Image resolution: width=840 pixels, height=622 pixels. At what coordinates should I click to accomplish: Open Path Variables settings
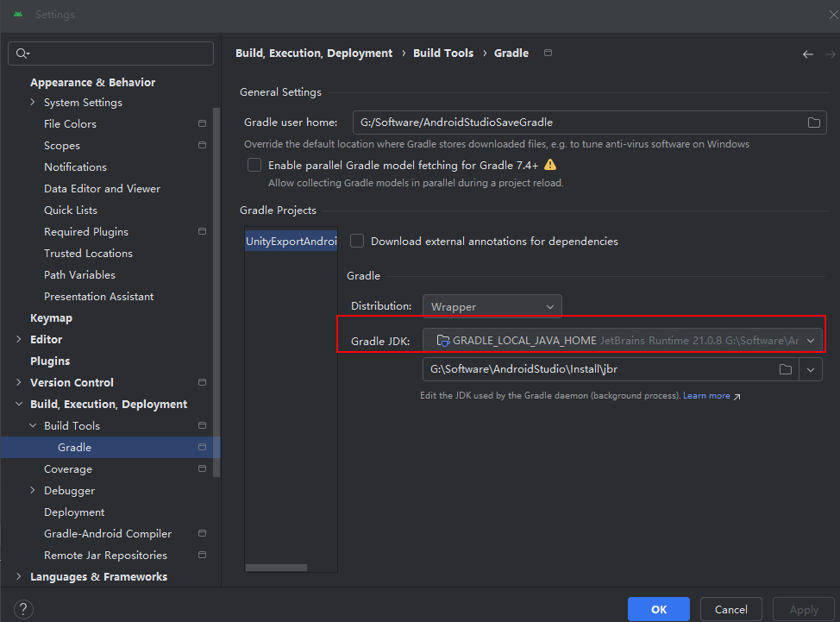coord(79,275)
